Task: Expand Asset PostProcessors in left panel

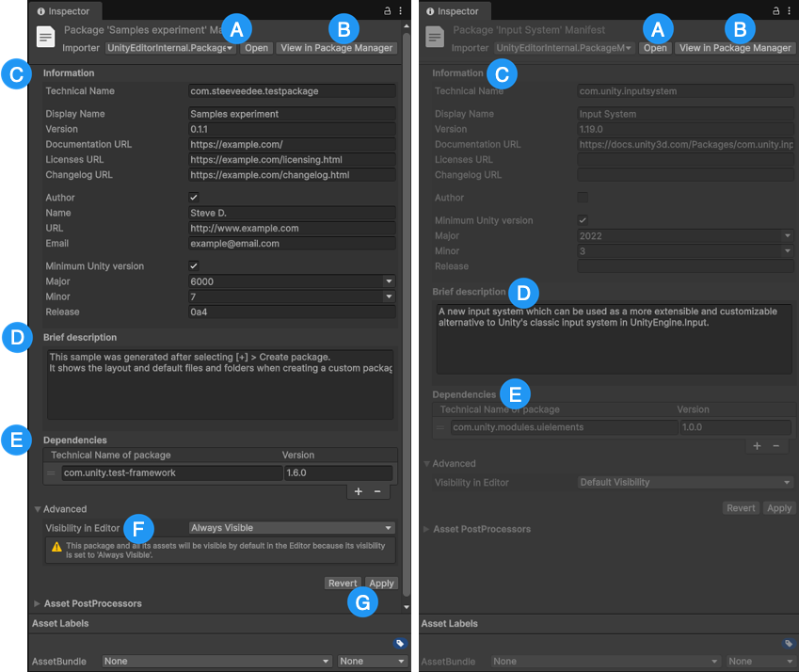Action: tap(38, 603)
